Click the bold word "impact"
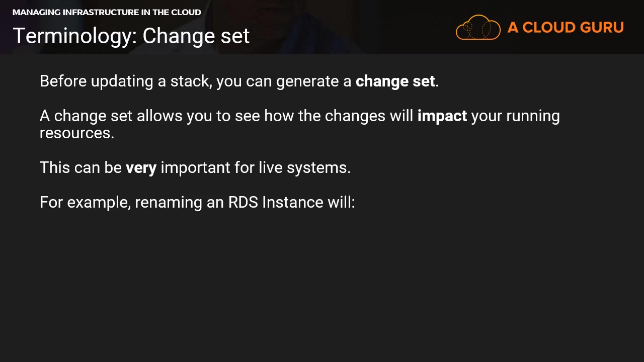Viewport: 644px width, 362px height. pos(442,116)
